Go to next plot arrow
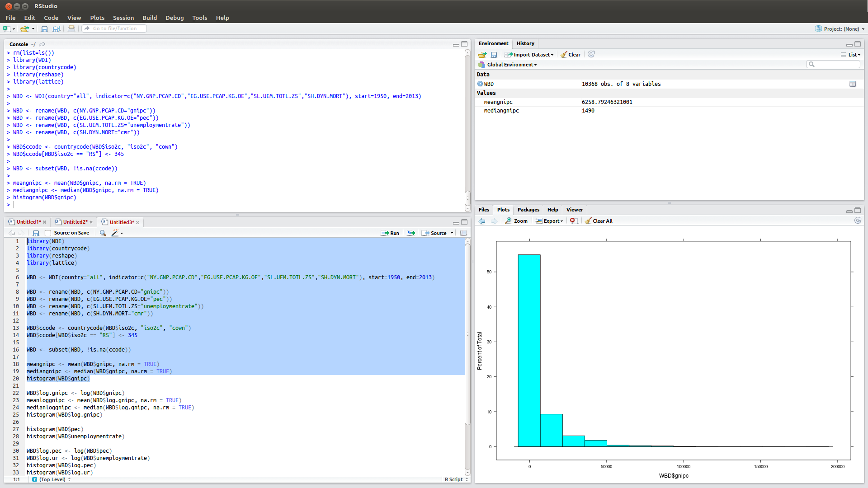This screenshot has width=868, height=488. 494,221
